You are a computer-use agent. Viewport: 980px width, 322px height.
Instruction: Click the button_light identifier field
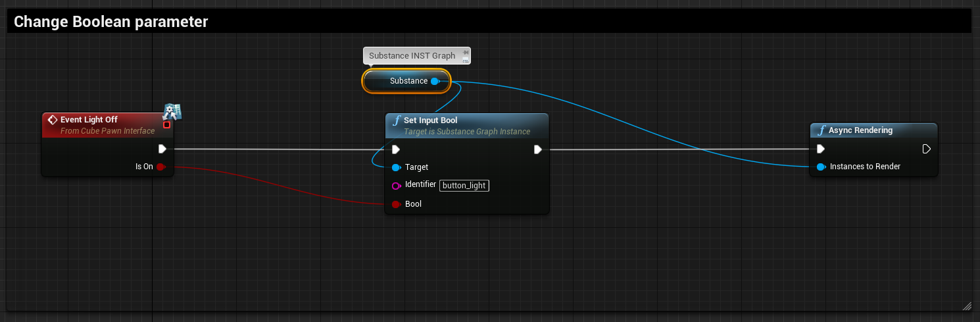tap(464, 186)
